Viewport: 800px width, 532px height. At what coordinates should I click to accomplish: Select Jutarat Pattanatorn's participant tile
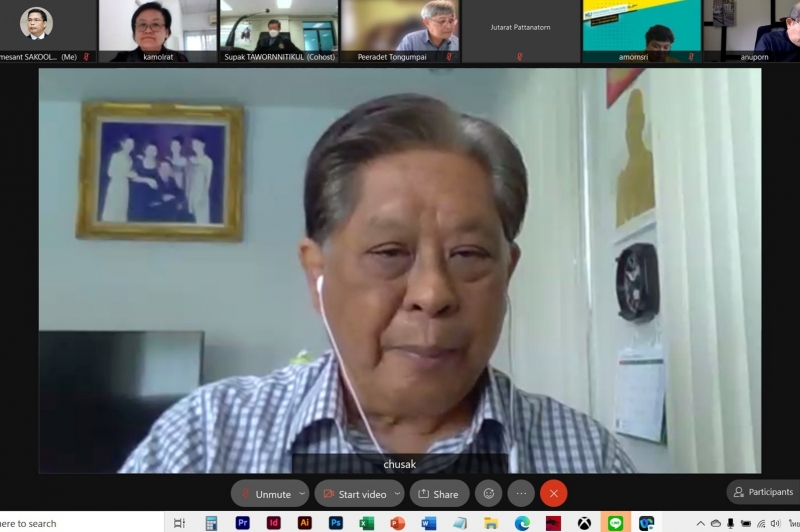520,30
